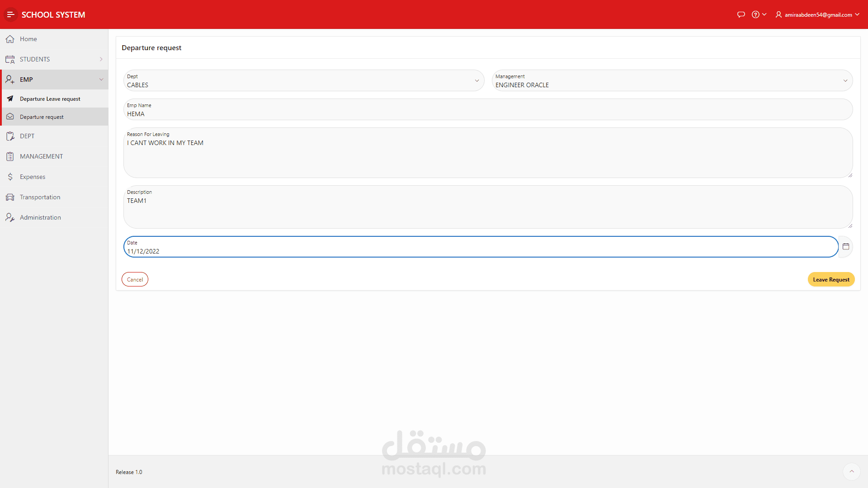Open the date picker calendar icon
Image resolution: width=868 pixels, height=488 pixels.
845,247
